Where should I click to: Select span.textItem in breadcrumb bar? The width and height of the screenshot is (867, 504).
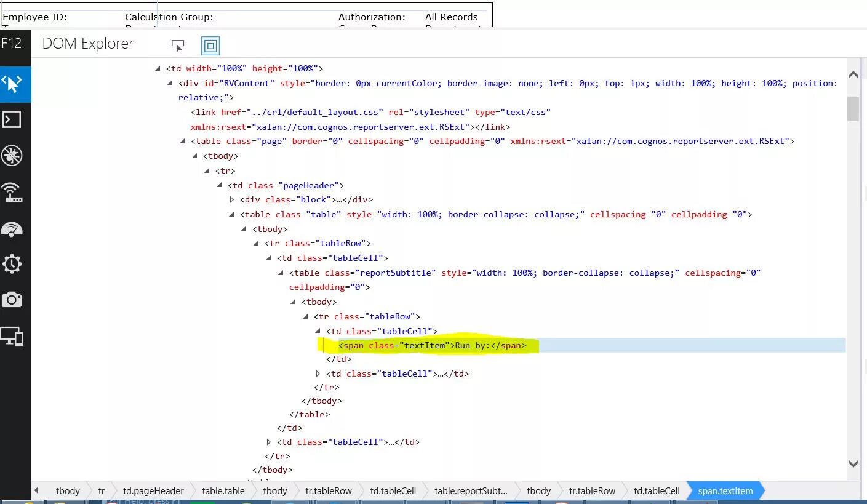725,491
